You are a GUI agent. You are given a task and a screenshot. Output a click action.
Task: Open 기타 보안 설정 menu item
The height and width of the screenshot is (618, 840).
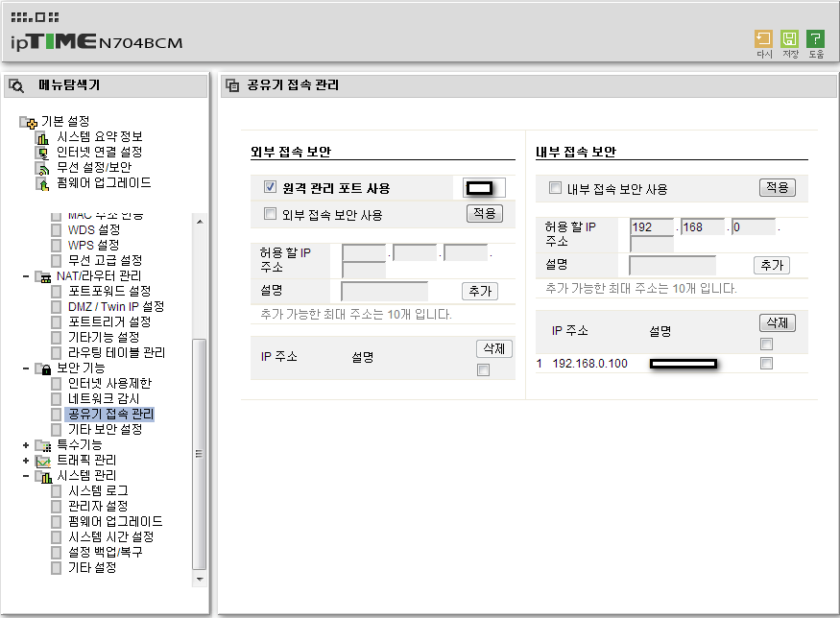tap(105, 430)
